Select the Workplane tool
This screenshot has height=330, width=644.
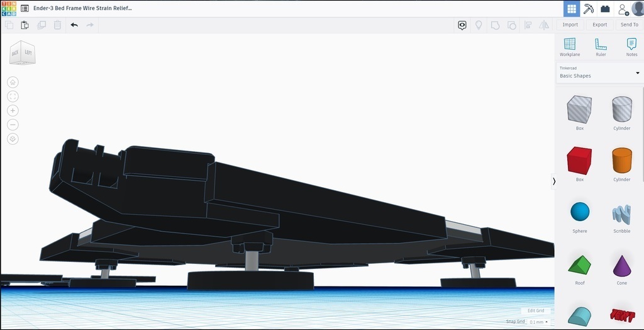[570, 47]
